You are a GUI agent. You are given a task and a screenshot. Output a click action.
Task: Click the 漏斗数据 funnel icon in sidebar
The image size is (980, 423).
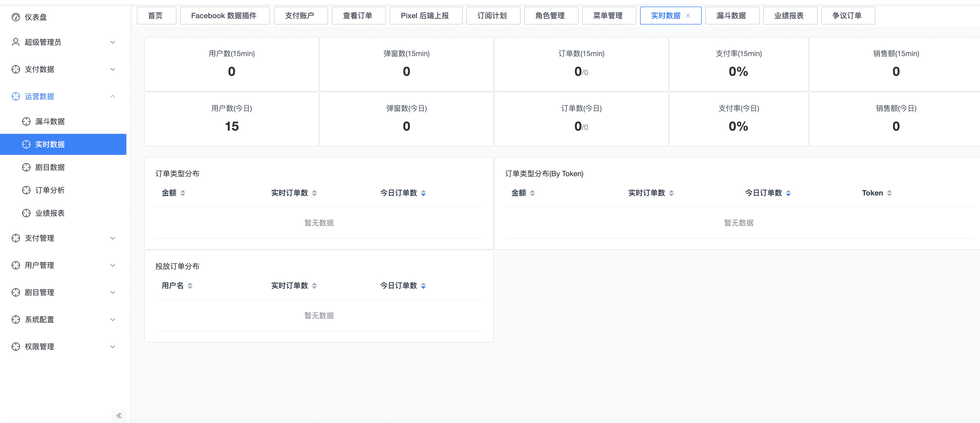point(26,121)
